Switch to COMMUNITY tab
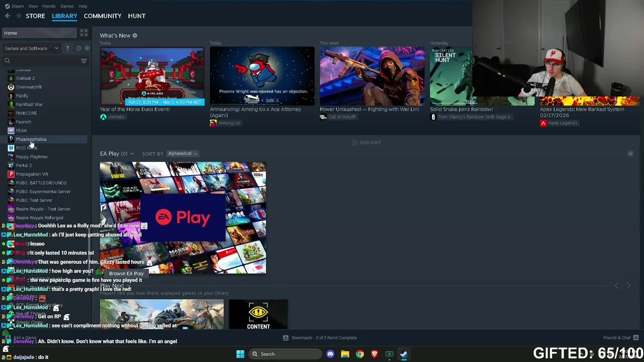 [103, 16]
